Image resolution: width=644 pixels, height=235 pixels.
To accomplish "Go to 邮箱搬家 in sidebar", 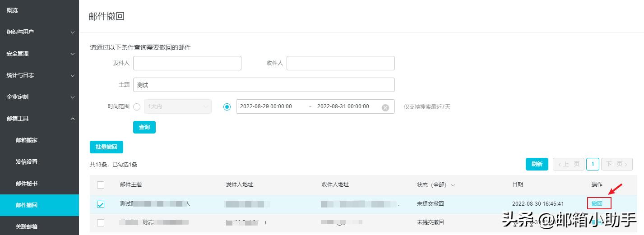I will [x=27, y=140].
